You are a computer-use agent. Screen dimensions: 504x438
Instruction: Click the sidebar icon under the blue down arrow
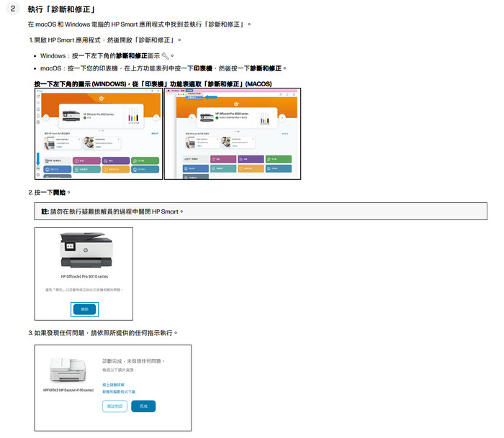pos(38,168)
